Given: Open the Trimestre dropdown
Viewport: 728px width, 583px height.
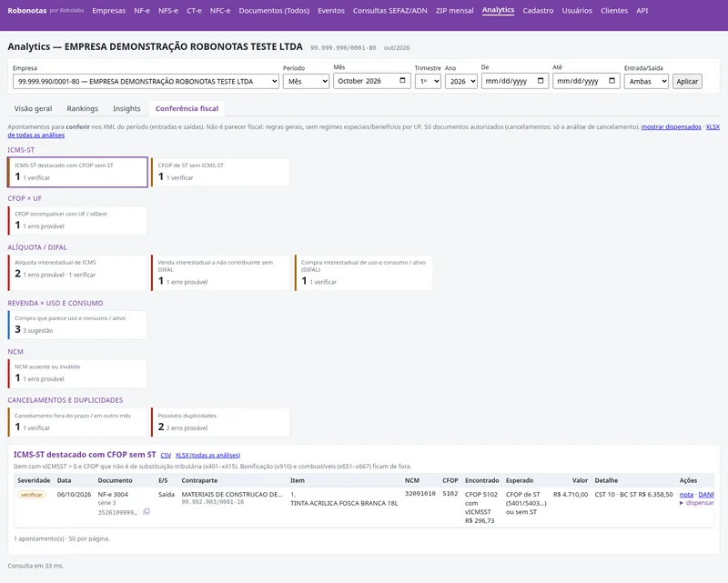Looking at the screenshot, I should coord(428,81).
